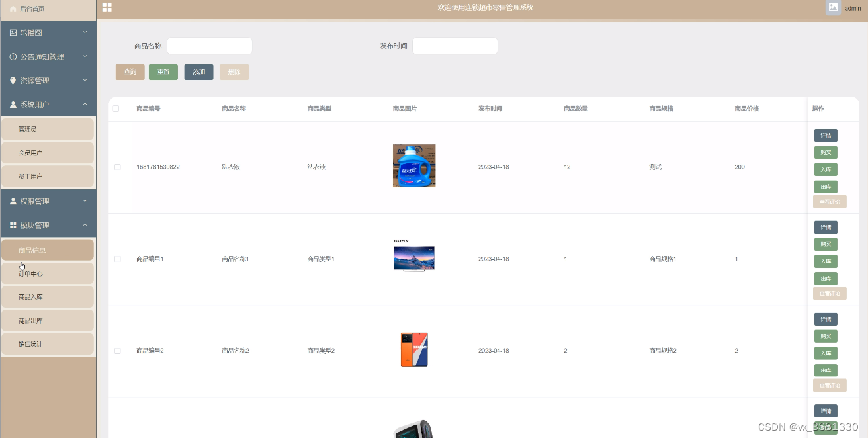The height and width of the screenshot is (438, 868).
Task: Click the price value 200
Action: click(740, 167)
